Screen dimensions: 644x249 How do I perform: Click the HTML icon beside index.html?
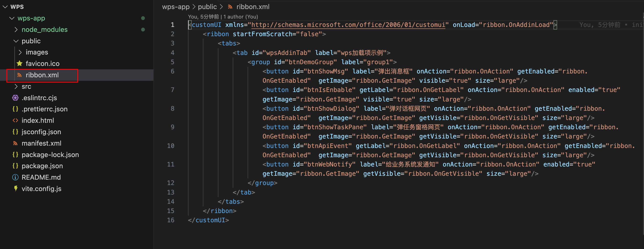15,120
